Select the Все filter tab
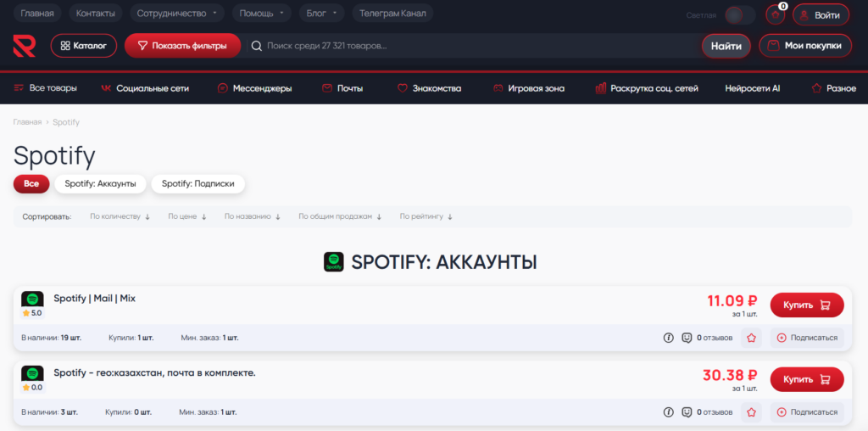The width and height of the screenshot is (868, 431). click(x=31, y=184)
